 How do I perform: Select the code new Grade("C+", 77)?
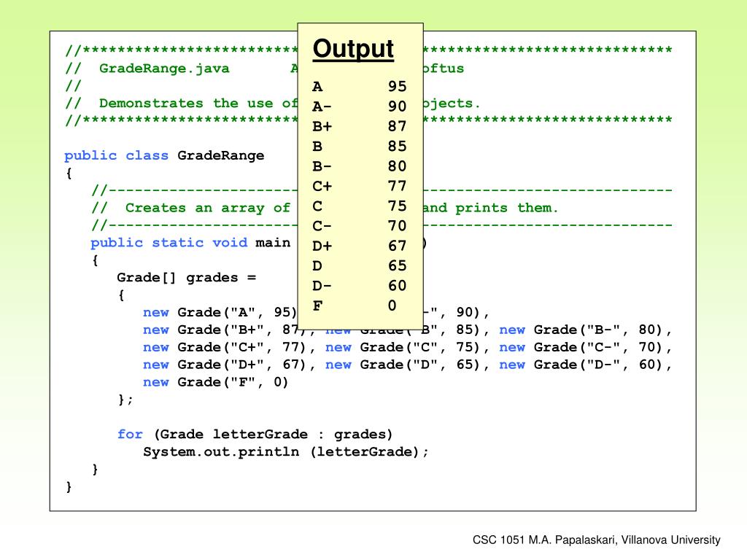(225, 347)
